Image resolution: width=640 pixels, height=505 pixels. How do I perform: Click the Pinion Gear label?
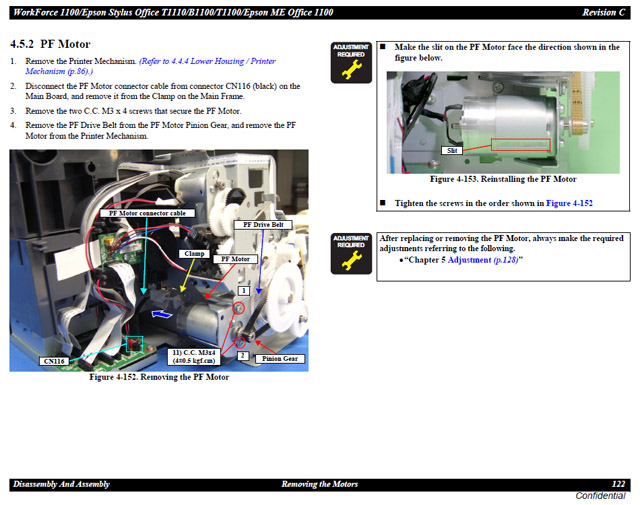279,358
